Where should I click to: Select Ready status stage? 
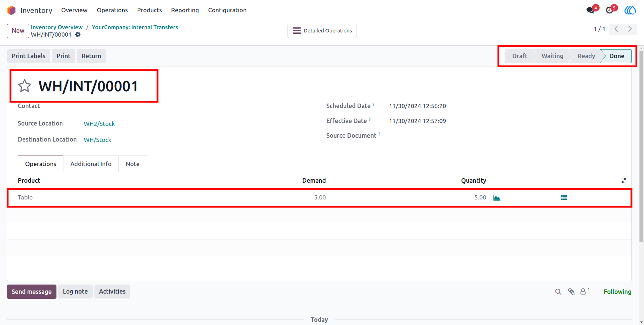pyautogui.click(x=586, y=56)
